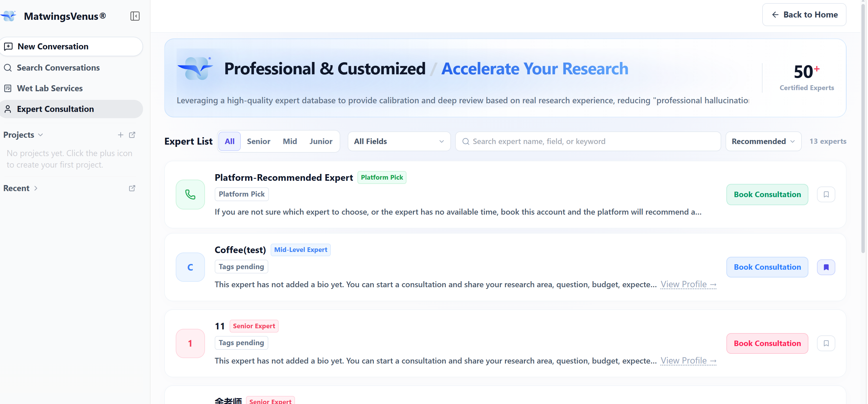The width and height of the screenshot is (868, 404).
Task: Click Tags pending under Coffee(test)
Action: pyautogui.click(x=241, y=267)
